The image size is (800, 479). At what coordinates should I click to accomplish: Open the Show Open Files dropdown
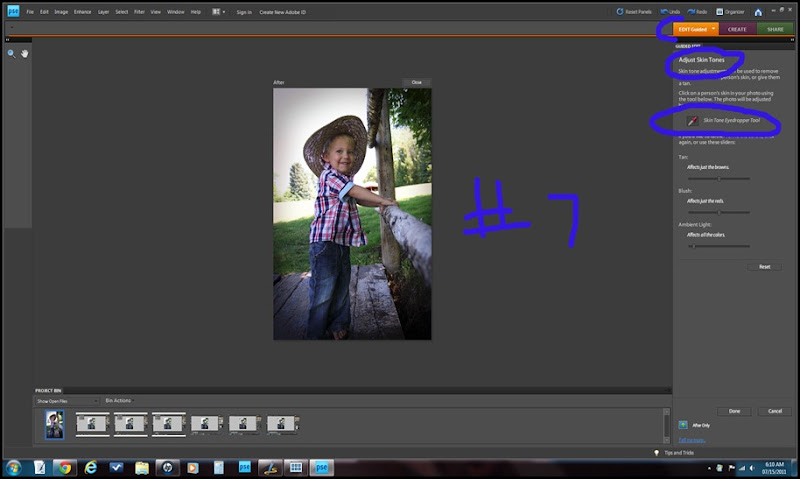click(67, 400)
